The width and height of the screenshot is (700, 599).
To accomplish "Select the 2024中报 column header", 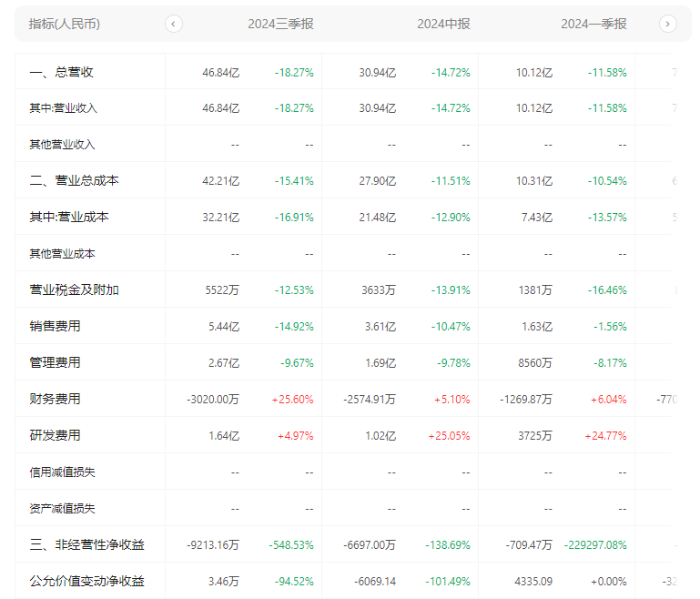I will 443,24.
